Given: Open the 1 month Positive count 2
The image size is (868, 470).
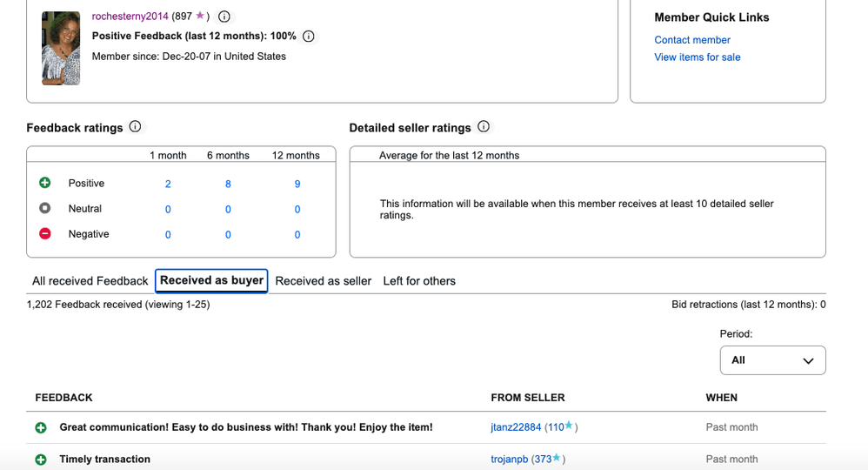Looking at the screenshot, I should pos(168,184).
